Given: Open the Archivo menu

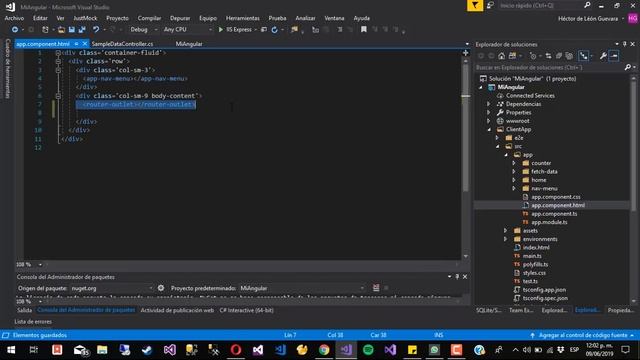Looking at the screenshot, I should click(x=14, y=18).
